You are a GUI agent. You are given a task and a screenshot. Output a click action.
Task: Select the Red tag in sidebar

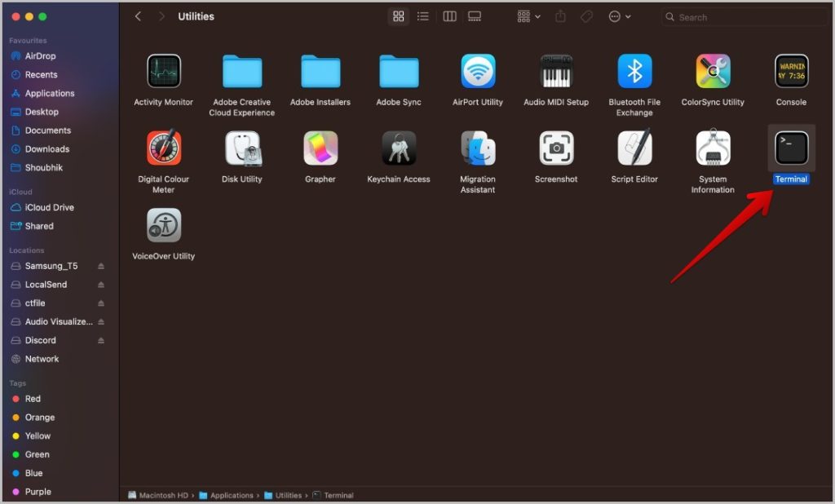click(32, 399)
